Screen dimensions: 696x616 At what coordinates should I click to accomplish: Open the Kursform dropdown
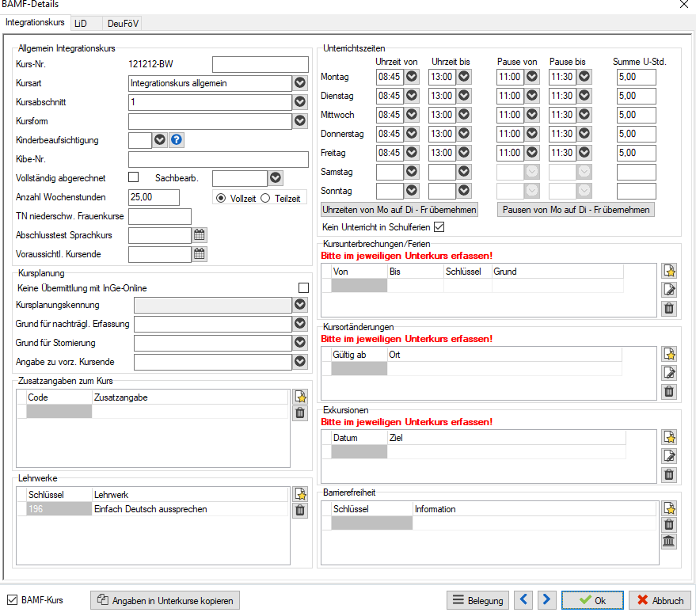tap(301, 120)
